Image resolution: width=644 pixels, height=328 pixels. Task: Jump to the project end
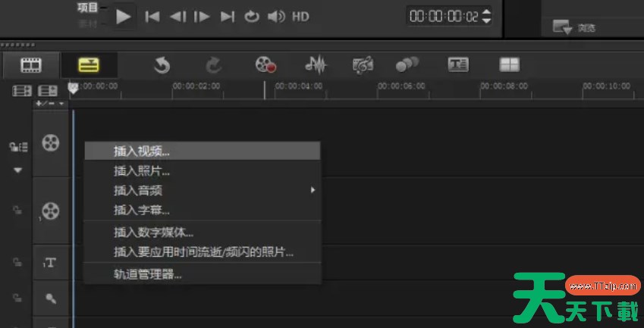(x=227, y=17)
